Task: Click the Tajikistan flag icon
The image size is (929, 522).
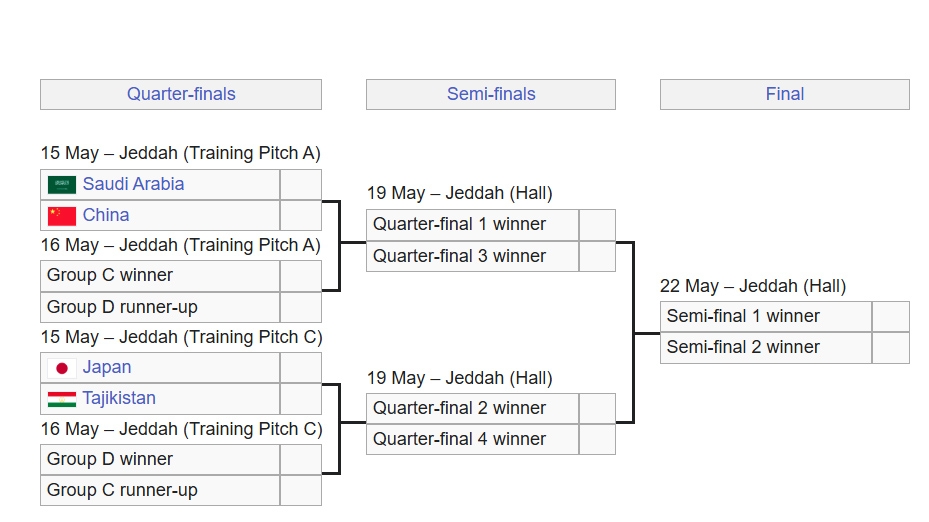Action: [62, 399]
